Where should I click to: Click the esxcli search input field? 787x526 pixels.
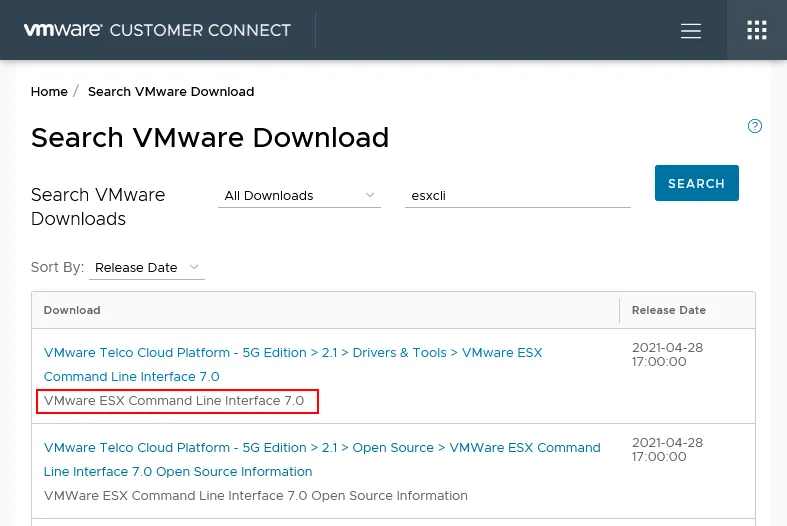pyautogui.click(x=517, y=196)
